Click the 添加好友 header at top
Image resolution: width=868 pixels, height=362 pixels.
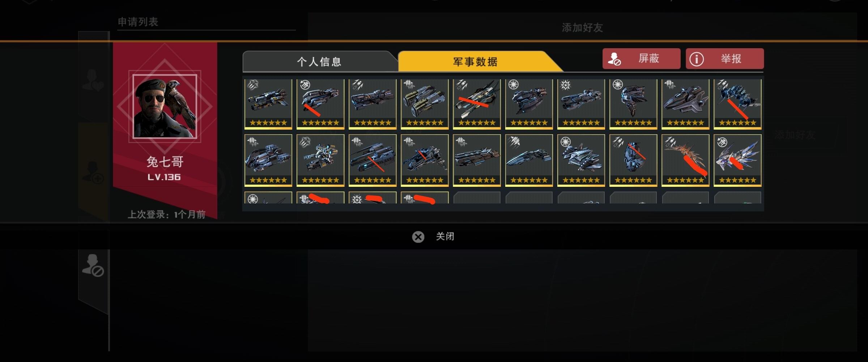tap(582, 28)
